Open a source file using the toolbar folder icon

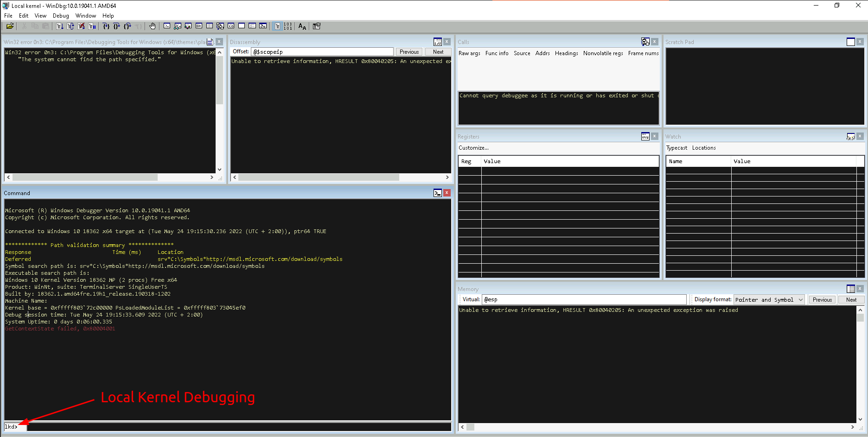[x=9, y=26]
